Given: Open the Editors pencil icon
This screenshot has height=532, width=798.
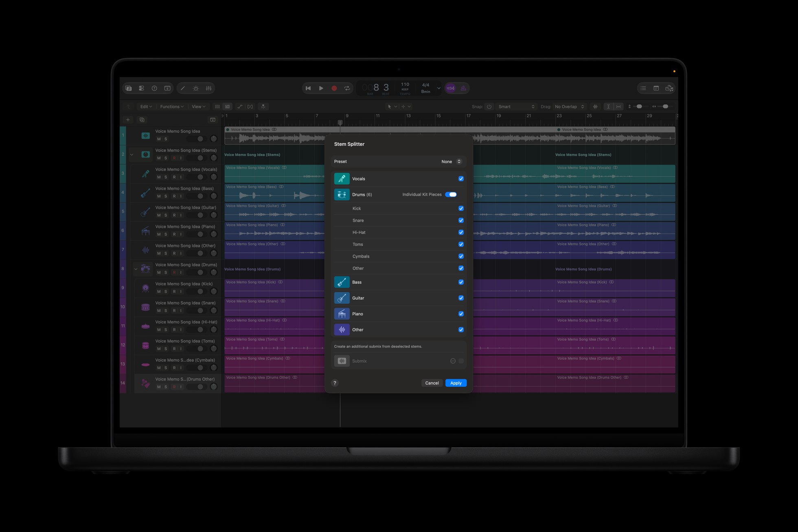Looking at the screenshot, I should [183, 88].
